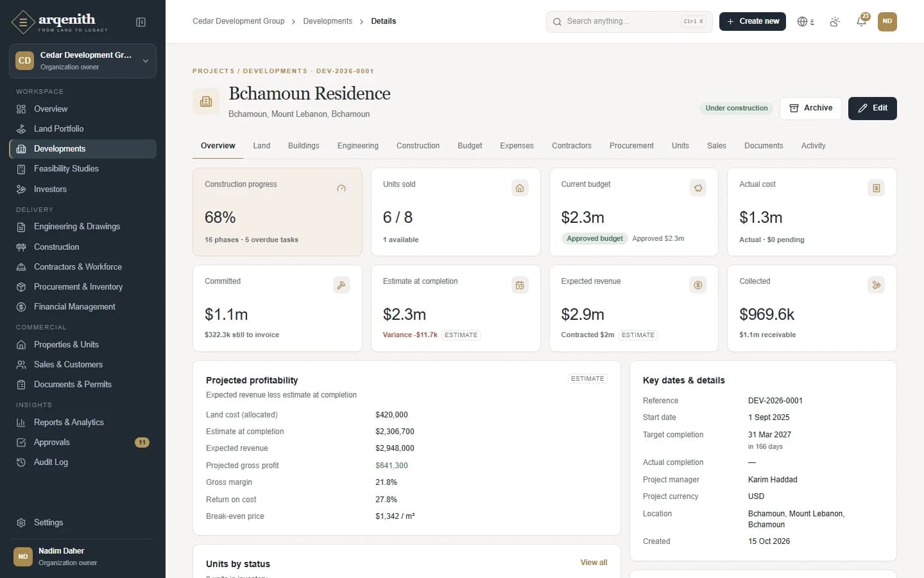Image resolution: width=924 pixels, height=578 pixels.
Task: Focus the Search anything field
Action: pyautogui.click(x=629, y=21)
